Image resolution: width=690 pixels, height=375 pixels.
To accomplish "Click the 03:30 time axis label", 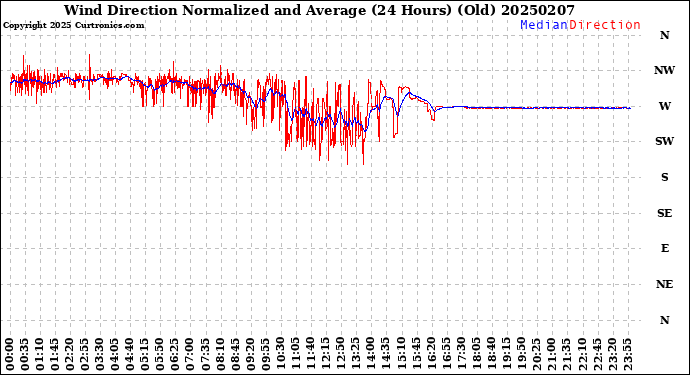I will (x=100, y=355).
